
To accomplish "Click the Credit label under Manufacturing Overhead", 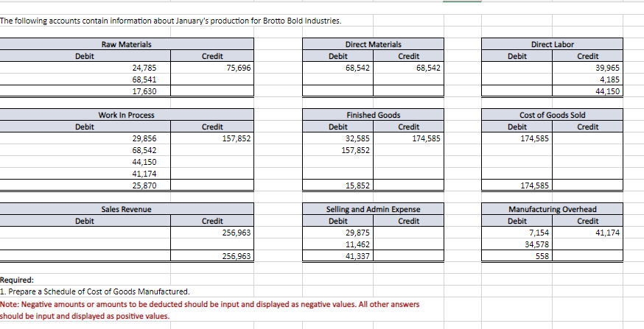I will point(588,221).
